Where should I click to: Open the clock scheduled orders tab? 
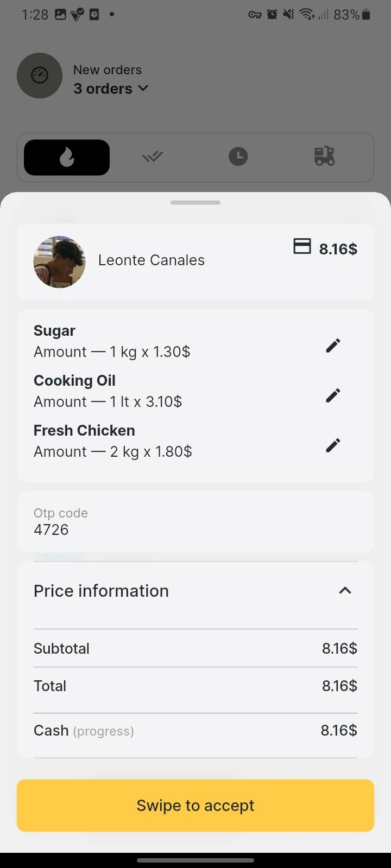pyautogui.click(x=238, y=157)
